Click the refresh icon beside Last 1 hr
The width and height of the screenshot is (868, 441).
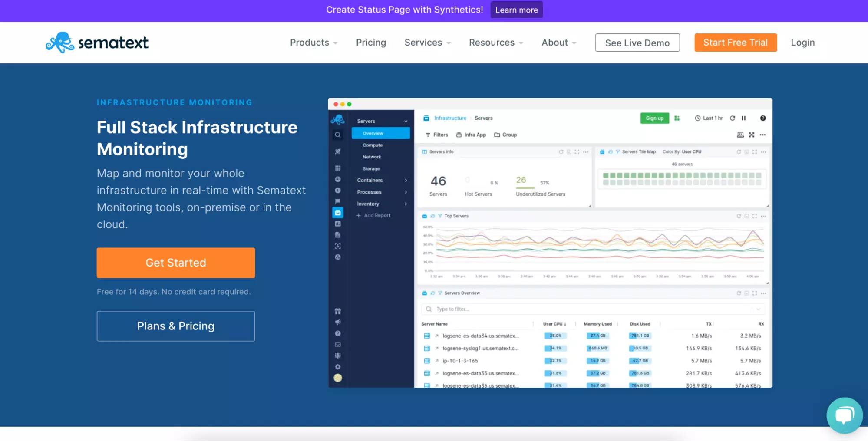click(732, 118)
